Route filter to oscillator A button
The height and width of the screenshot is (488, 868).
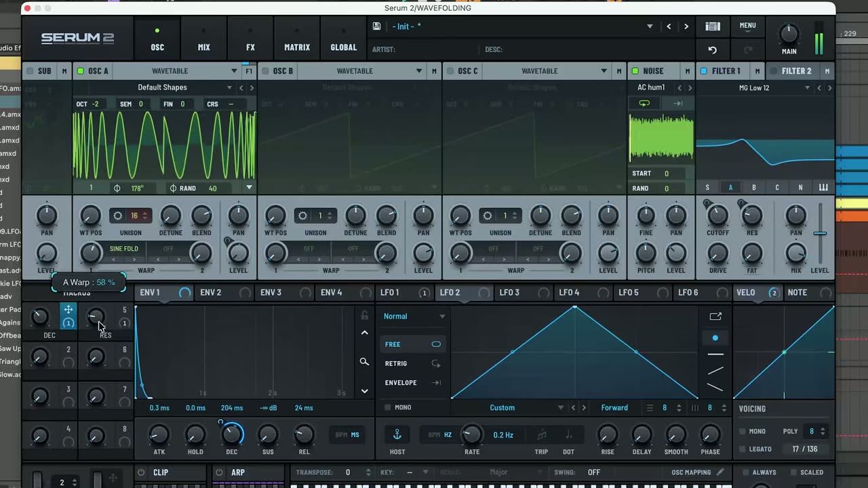coord(730,188)
